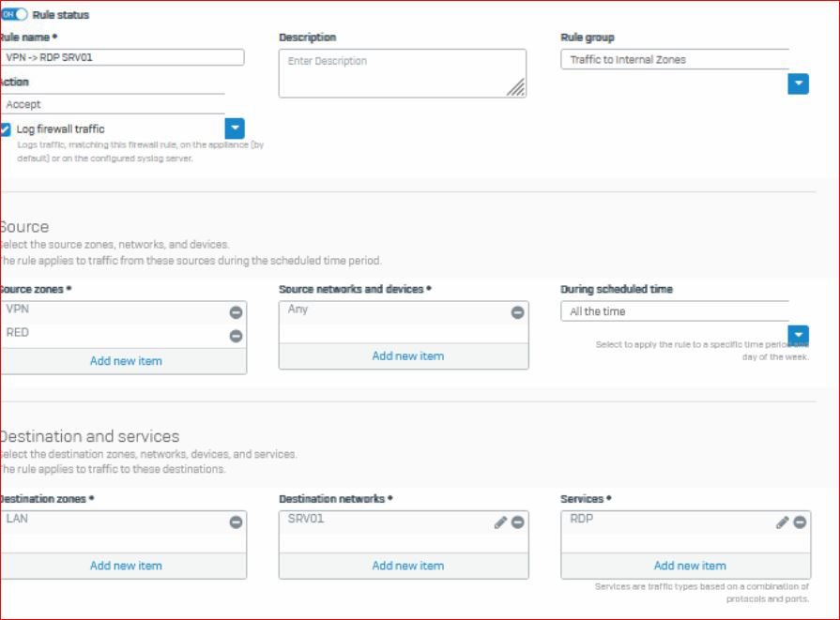
Task: Remove VPN from source zones
Action: pyautogui.click(x=236, y=312)
